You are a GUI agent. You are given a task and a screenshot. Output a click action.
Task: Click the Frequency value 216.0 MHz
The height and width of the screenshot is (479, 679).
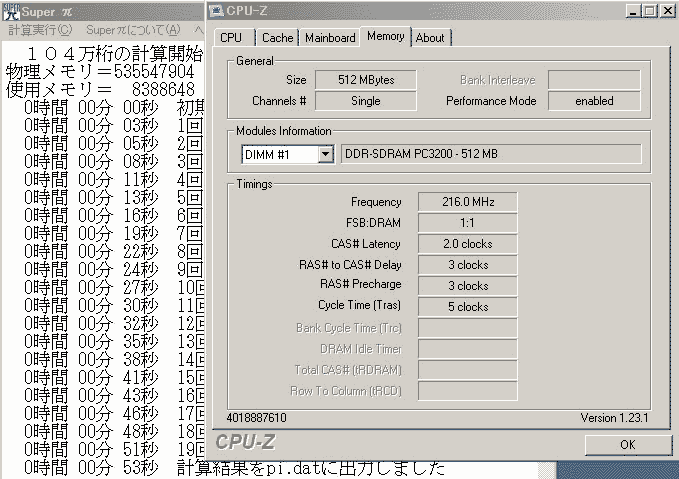pos(467,202)
